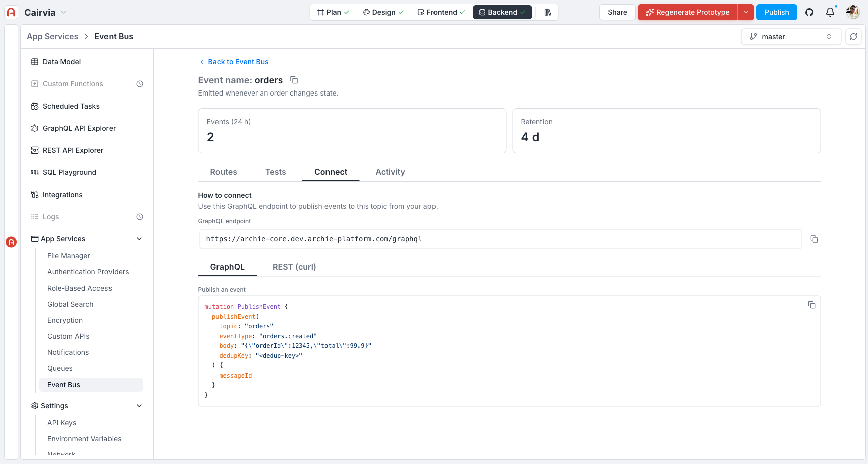Select Event Bus in sidebar

coord(91,385)
